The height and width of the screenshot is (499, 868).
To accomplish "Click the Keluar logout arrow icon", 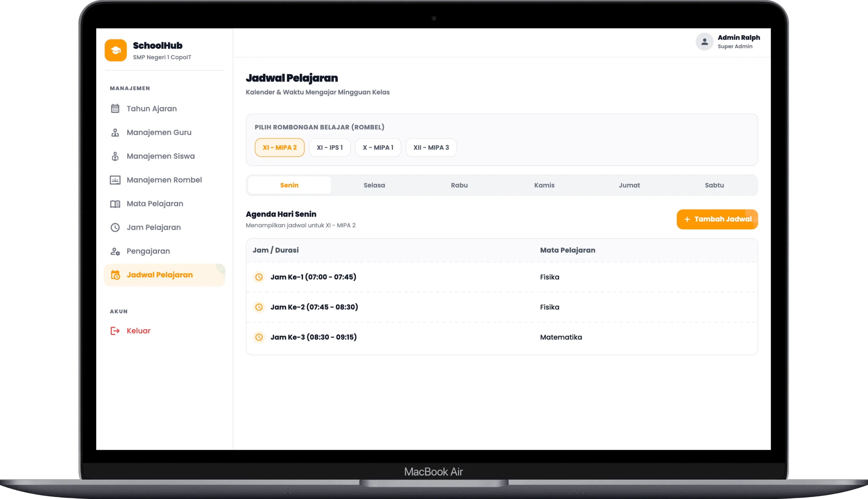I will tap(115, 331).
